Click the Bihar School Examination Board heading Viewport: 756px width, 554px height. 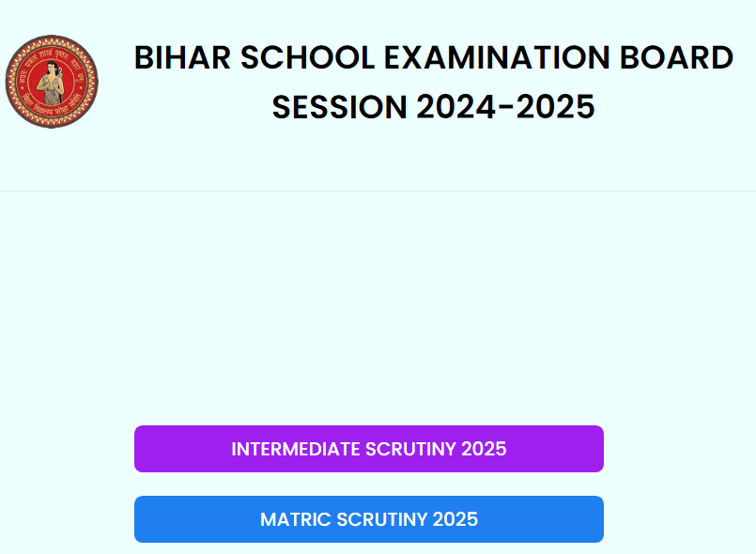click(x=433, y=58)
